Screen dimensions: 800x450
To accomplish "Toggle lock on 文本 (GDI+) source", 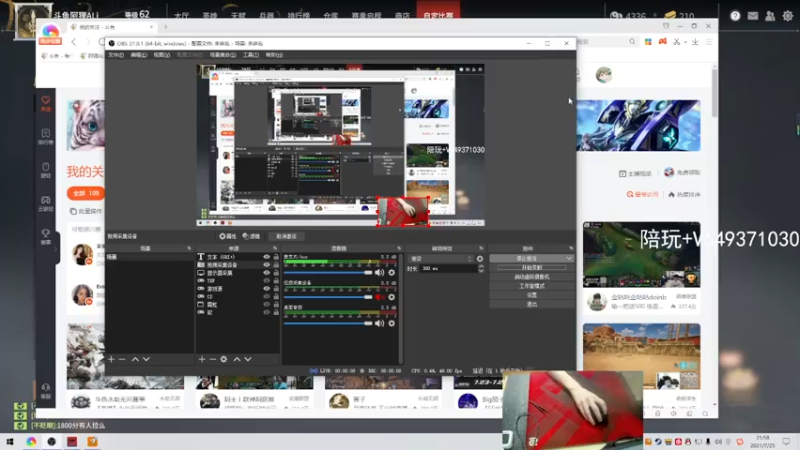I will coord(276,257).
